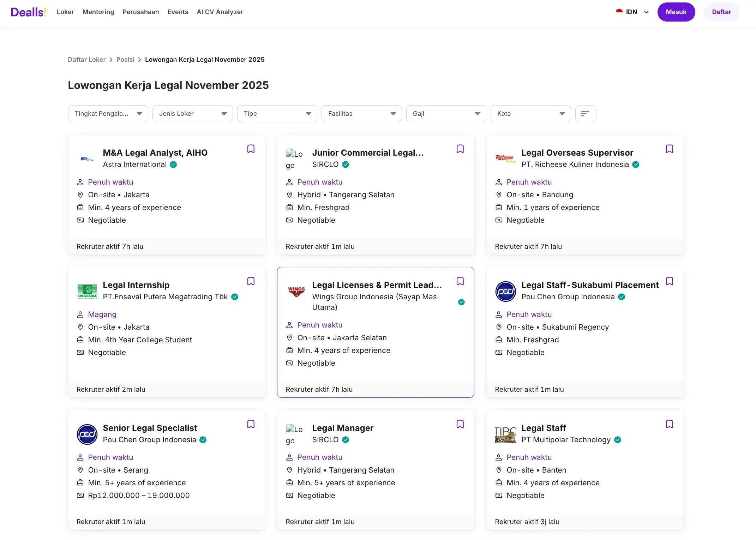Open the Tingkat Pengalaman dropdown
Screen dimensions: 756x540
coord(108,114)
